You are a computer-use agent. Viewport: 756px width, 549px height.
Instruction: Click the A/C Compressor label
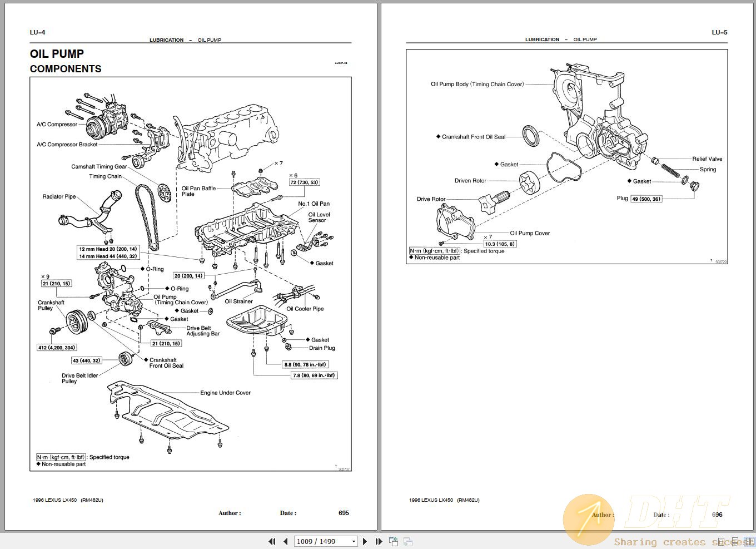[57, 125]
